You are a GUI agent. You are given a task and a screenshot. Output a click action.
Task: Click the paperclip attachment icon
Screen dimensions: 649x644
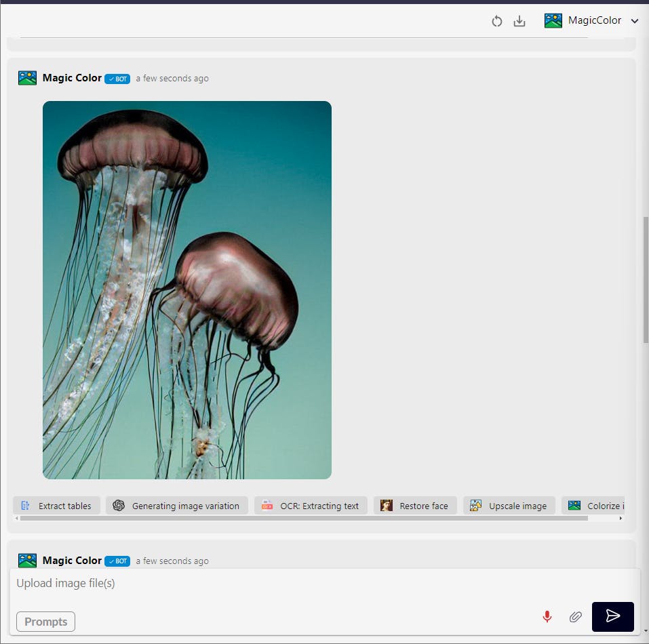coord(575,616)
